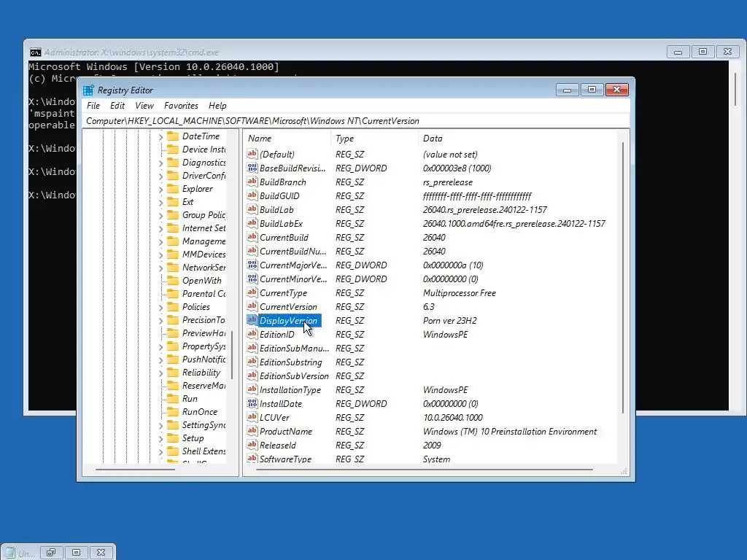Select the OpenWith key in tree
Image resolution: width=747 pixels, height=560 pixels.
point(201,281)
